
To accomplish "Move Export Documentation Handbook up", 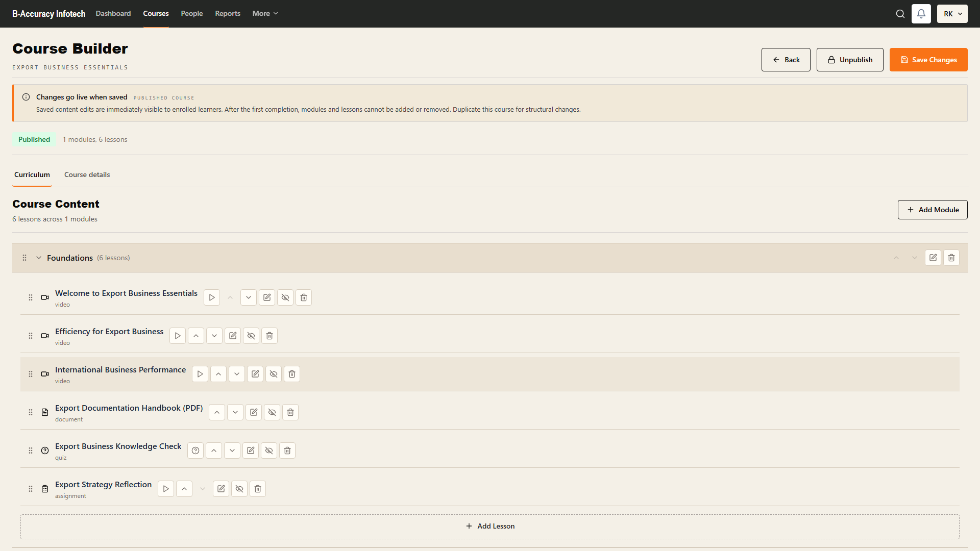I will click(217, 412).
